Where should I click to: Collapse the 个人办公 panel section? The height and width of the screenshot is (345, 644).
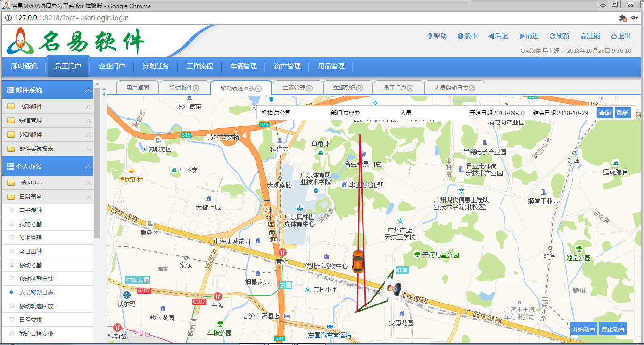click(88, 166)
